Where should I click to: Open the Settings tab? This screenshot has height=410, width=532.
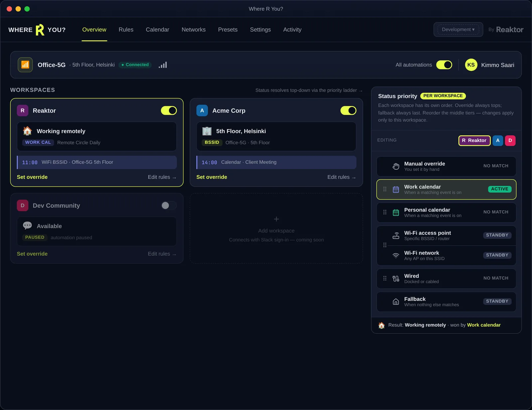point(260,30)
